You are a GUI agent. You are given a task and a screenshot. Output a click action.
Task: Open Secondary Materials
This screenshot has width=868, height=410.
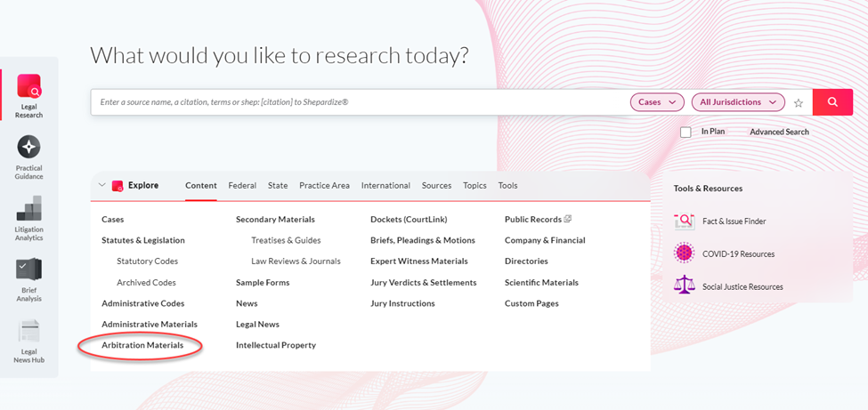(275, 220)
